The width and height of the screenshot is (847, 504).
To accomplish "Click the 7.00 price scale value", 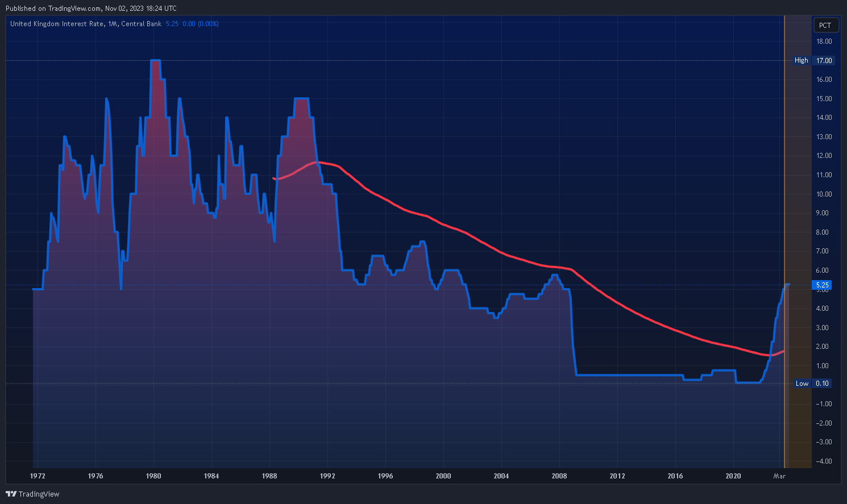I will [822, 251].
